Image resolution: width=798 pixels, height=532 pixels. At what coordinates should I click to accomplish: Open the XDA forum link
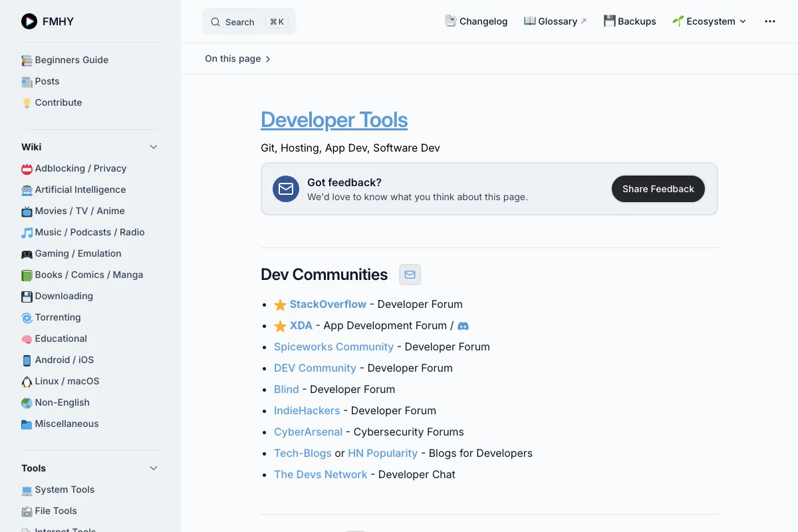click(301, 325)
